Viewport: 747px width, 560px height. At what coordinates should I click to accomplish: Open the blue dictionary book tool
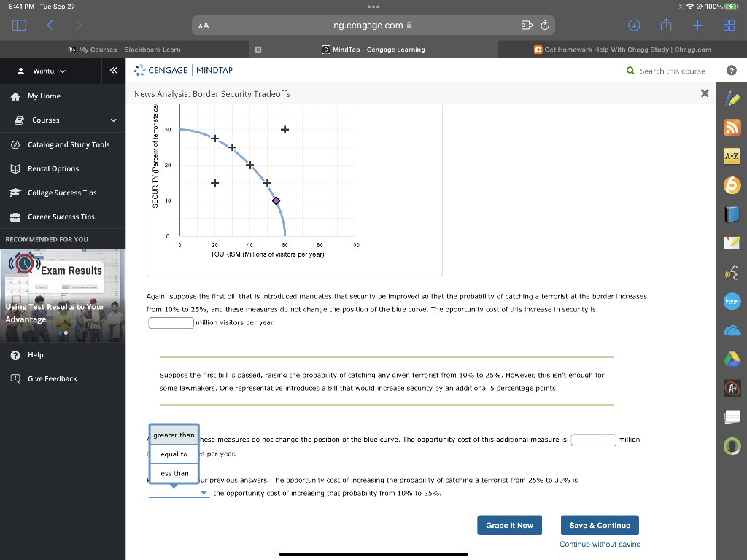[732, 214]
